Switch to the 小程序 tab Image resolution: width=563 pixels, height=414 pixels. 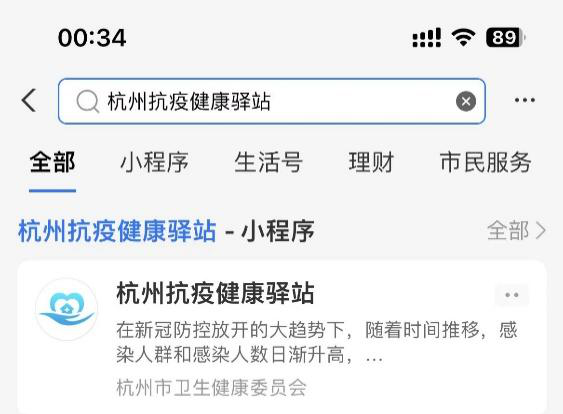tap(154, 162)
